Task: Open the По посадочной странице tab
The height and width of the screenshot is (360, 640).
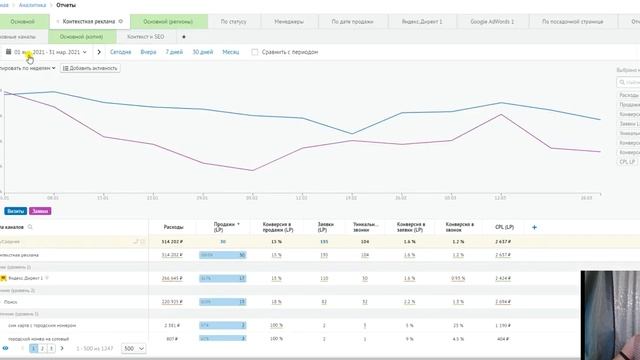Action: pos(573,22)
